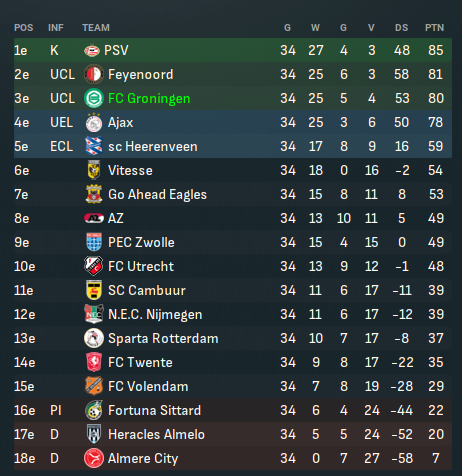
Task: Sort table by PTN column header
Action: click(x=434, y=28)
